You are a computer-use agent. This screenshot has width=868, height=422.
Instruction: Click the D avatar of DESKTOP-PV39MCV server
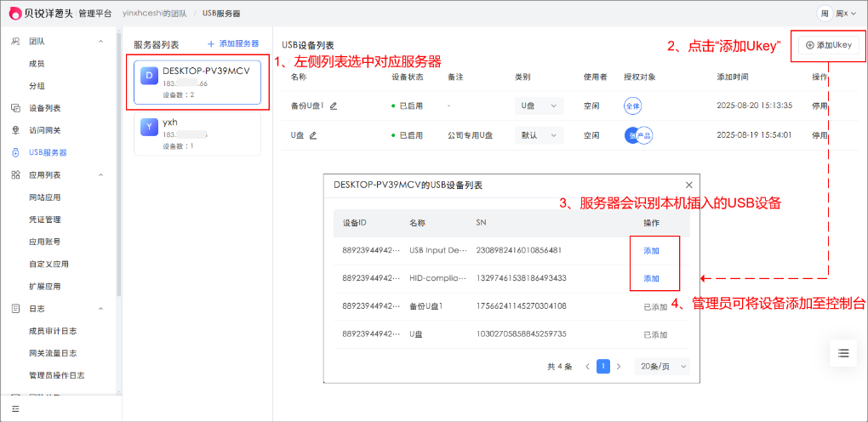tap(149, 76)
